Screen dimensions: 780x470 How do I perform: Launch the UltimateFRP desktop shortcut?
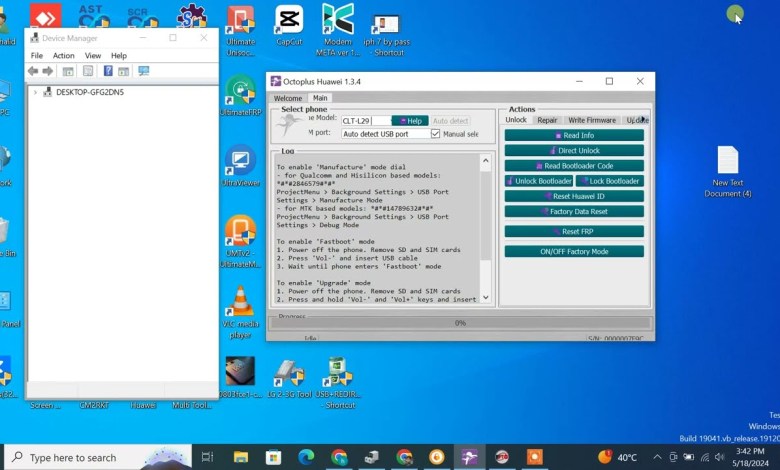point(240,95)
